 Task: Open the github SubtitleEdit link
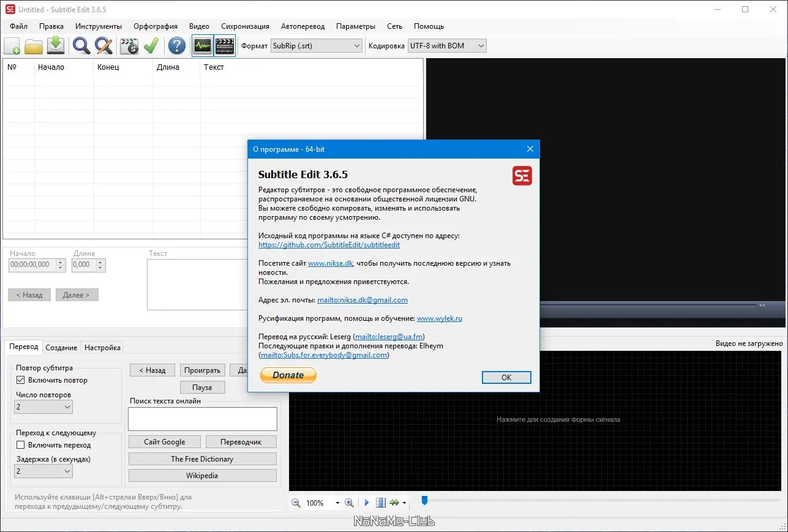329,245
